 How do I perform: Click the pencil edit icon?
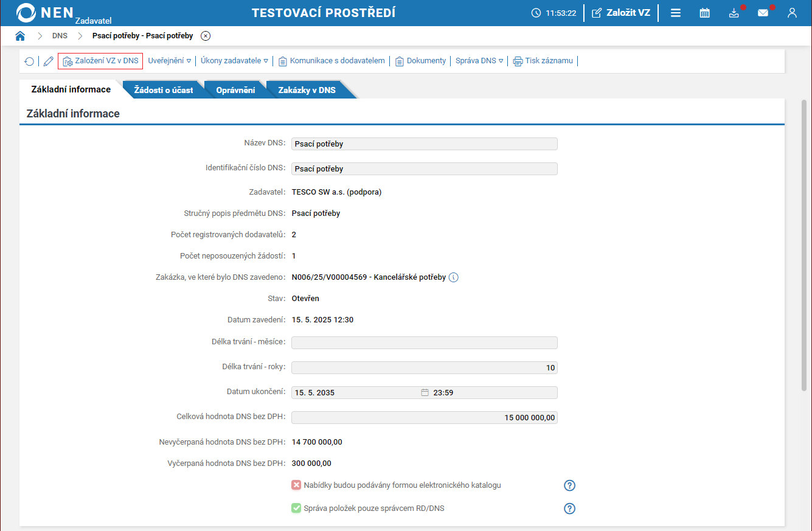(49, 61)
